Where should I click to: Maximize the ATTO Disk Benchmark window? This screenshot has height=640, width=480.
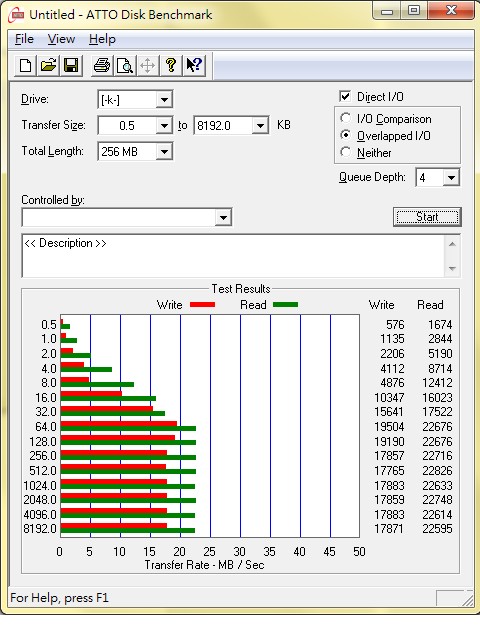pyautogui.click(x=413, y=11)
